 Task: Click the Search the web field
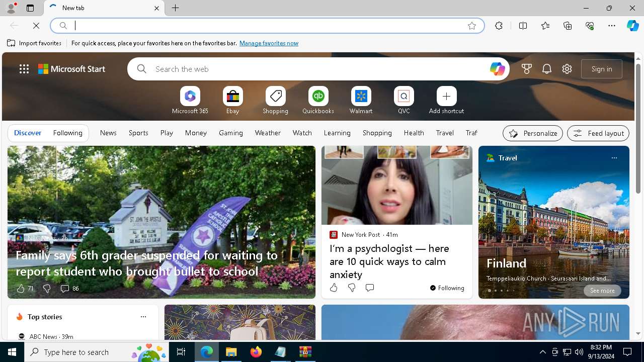coord(319,69)
